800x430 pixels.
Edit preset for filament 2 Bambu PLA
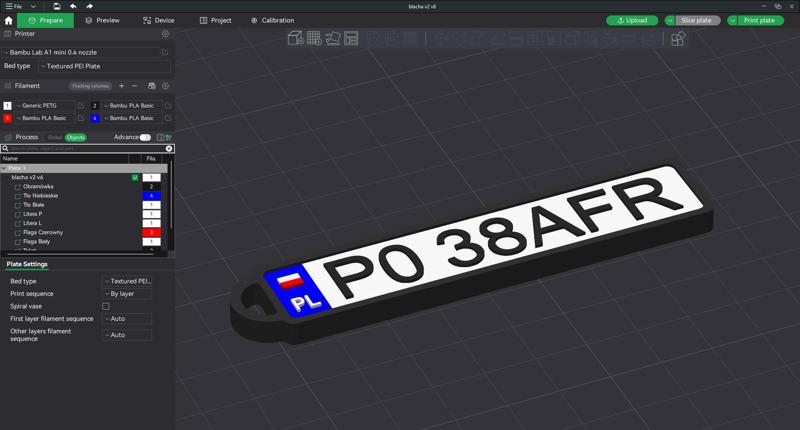point(168,106)
